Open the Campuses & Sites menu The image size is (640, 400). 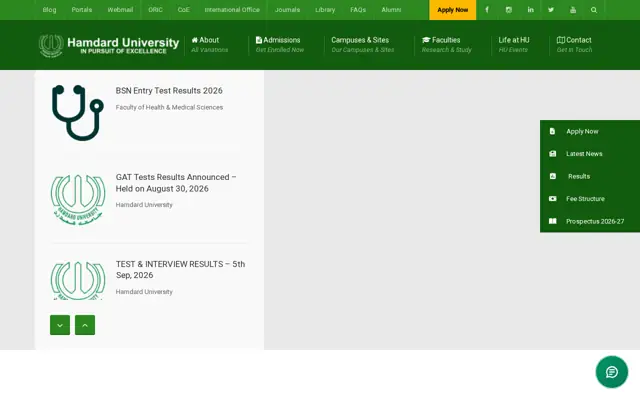point(362,44)
